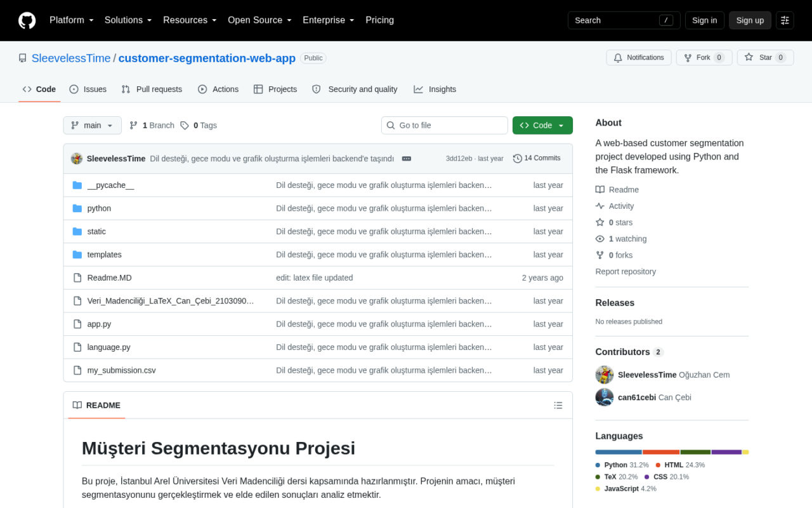Click the Notifications bell button
This screenshot has width=812, height=508.
click(639, 58)
